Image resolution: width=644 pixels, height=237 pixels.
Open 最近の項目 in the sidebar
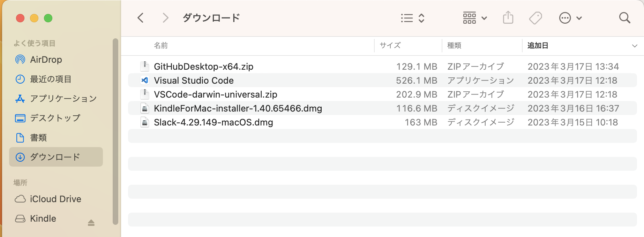(x=56, y=79)
